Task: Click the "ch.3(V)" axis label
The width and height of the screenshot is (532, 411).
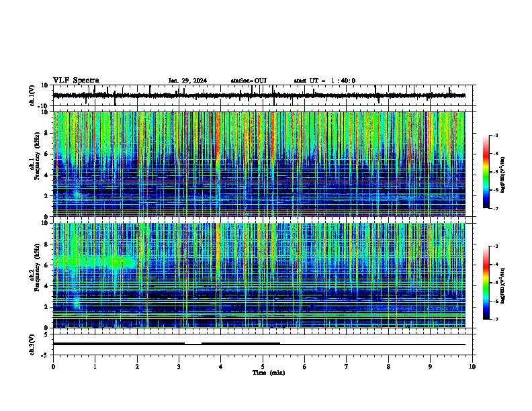Action: [x=32, y=345]
